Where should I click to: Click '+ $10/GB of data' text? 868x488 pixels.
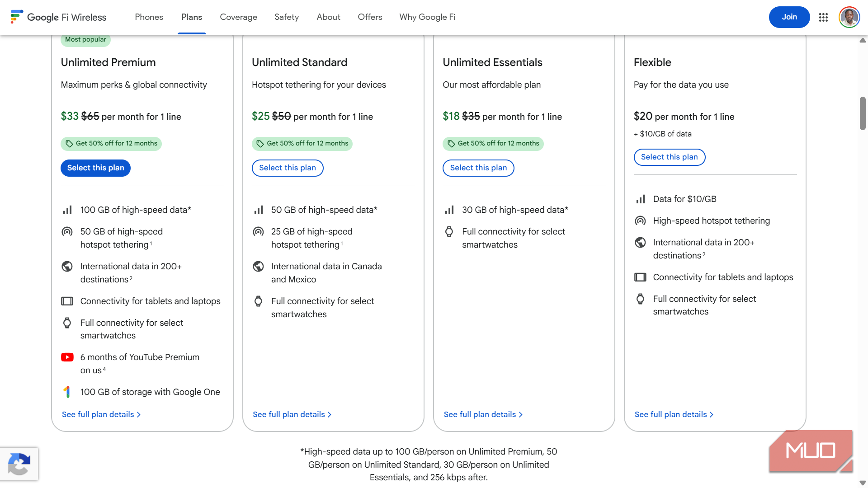pos(662,134)
